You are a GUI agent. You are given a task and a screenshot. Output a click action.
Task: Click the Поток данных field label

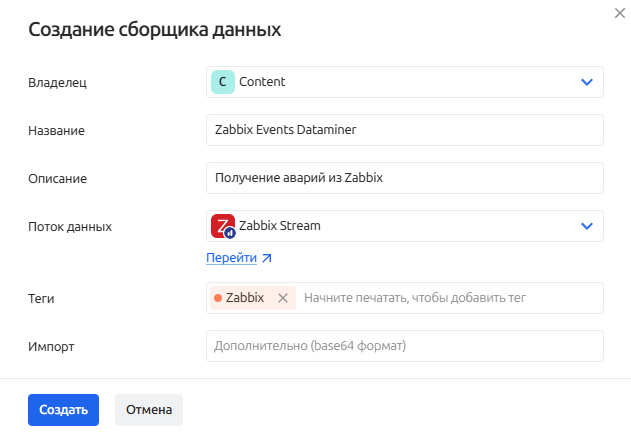70,226
